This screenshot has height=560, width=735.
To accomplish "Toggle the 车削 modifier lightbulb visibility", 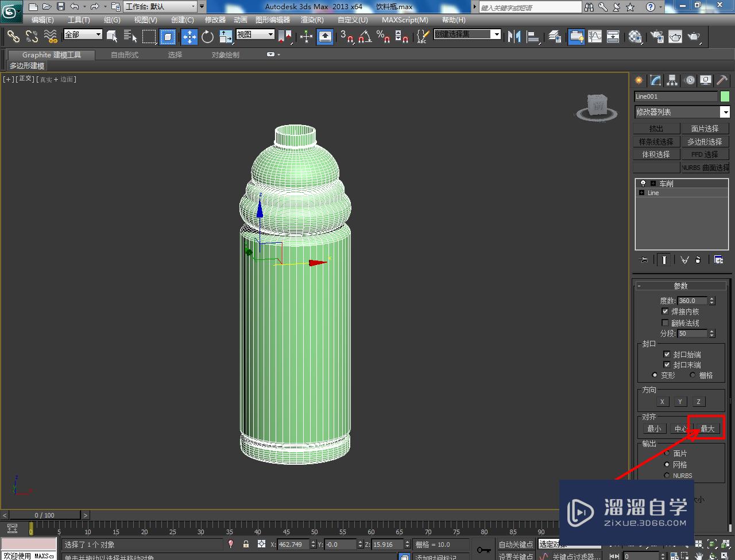I will click(x=643, y=184).
